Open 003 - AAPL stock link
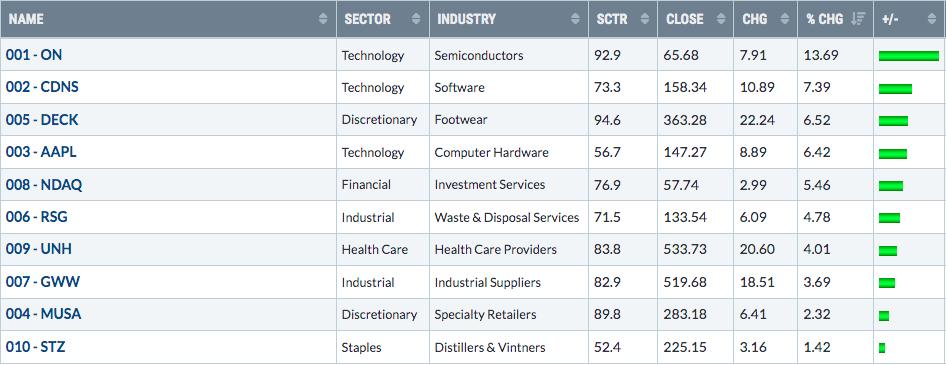The width and height of the screenshot is (946, 365). click(41, 152)
